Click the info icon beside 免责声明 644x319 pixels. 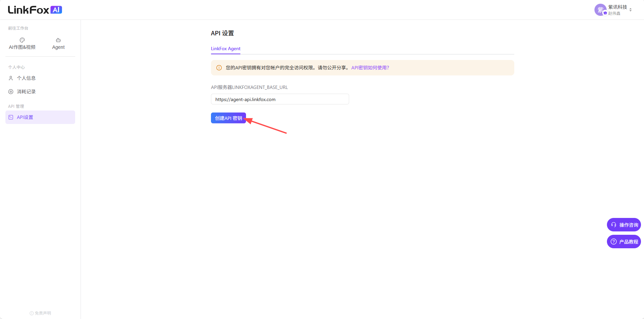click(32, 313)
